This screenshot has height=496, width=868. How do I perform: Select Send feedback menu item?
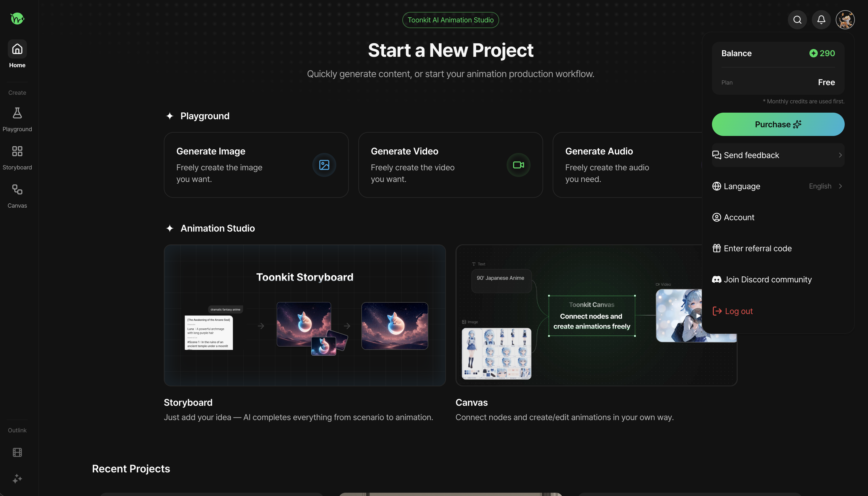(778, 155)
